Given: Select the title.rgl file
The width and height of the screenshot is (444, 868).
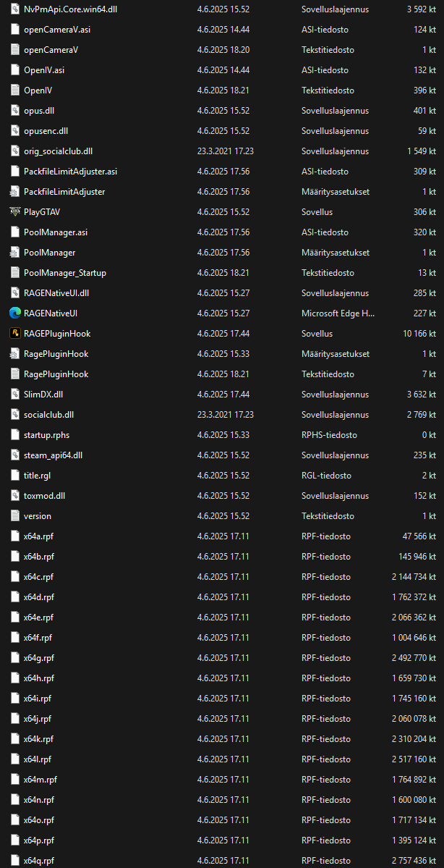Looking at the screenshot, I should [37, 476].
